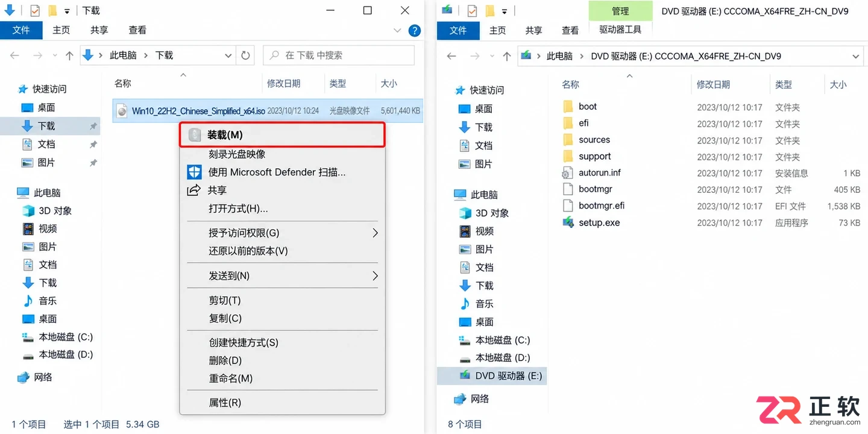
Task: Click the Microsoft Defender shield icon
Action: [194, 172]
